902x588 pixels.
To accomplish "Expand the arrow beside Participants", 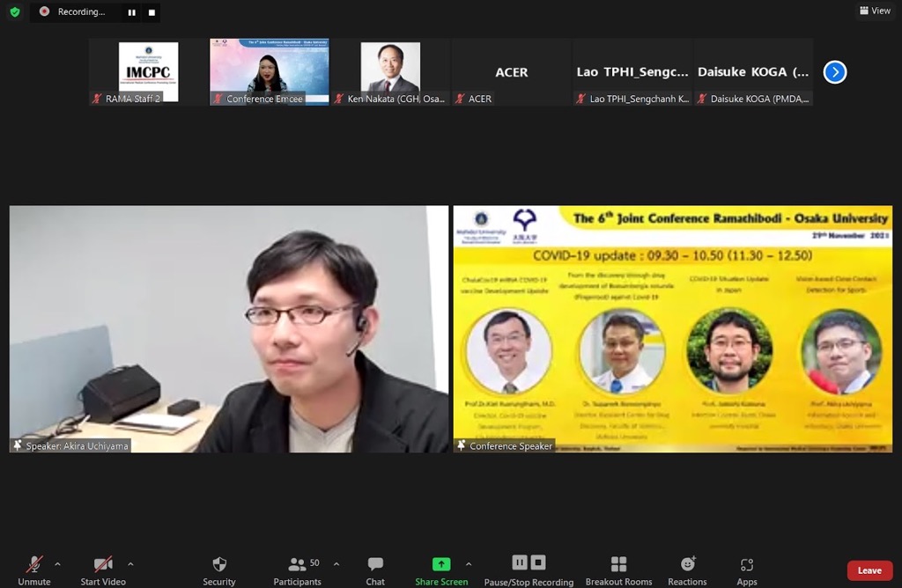I will coord(336,563).
